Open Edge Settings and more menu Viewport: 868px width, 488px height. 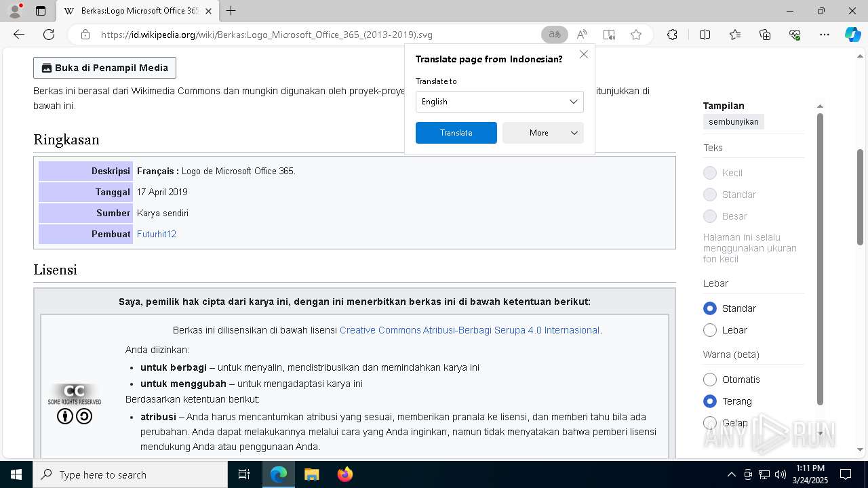pos(825,35)
